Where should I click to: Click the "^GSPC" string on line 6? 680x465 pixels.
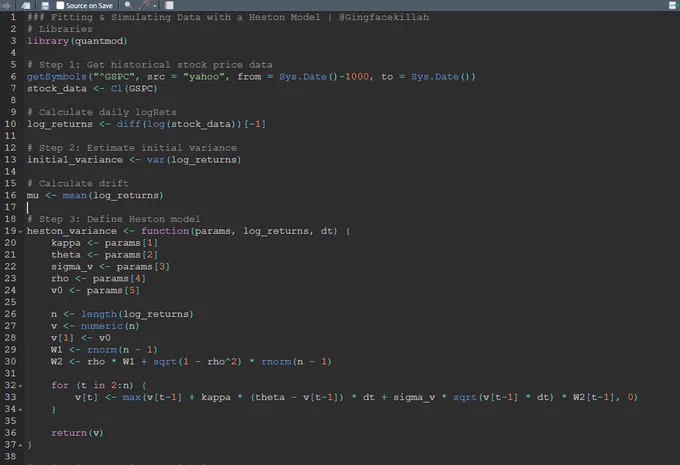pos(116,77)
